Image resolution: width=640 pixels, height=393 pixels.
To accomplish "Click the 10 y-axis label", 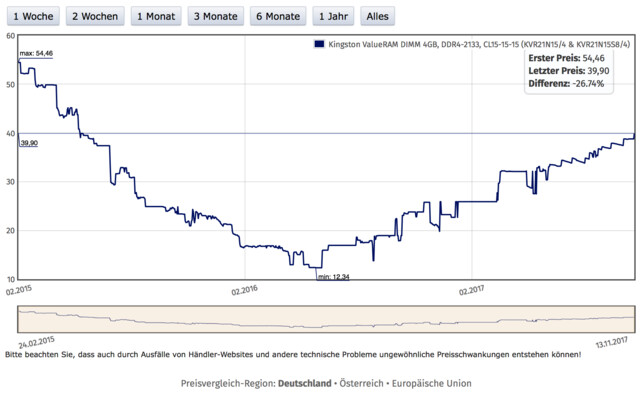I will (x=10, y=280).
